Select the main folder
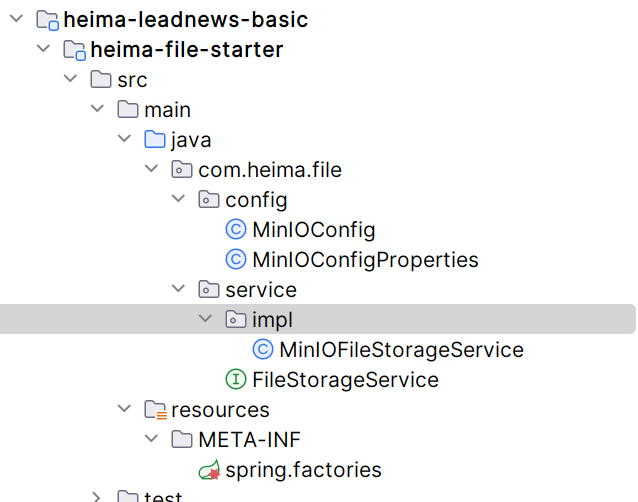Image resolution: width=638 pixels, height=502 pixels. [167, 110]
